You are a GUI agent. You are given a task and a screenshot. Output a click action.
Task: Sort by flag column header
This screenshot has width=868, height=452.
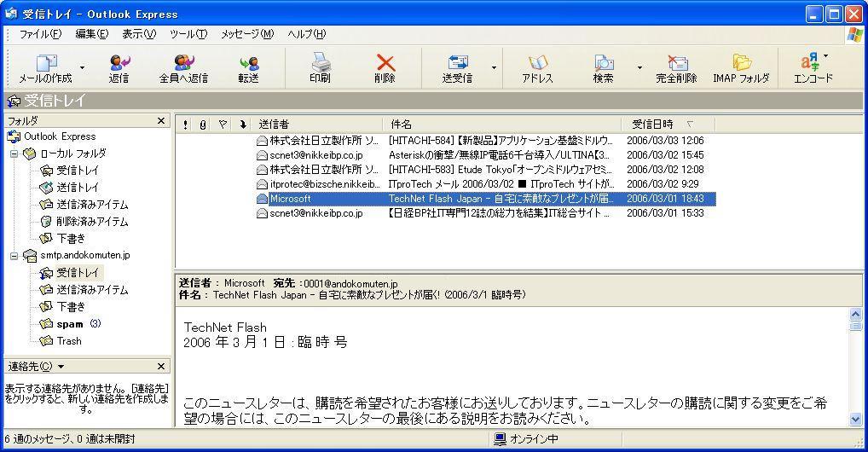click(223, 125)
